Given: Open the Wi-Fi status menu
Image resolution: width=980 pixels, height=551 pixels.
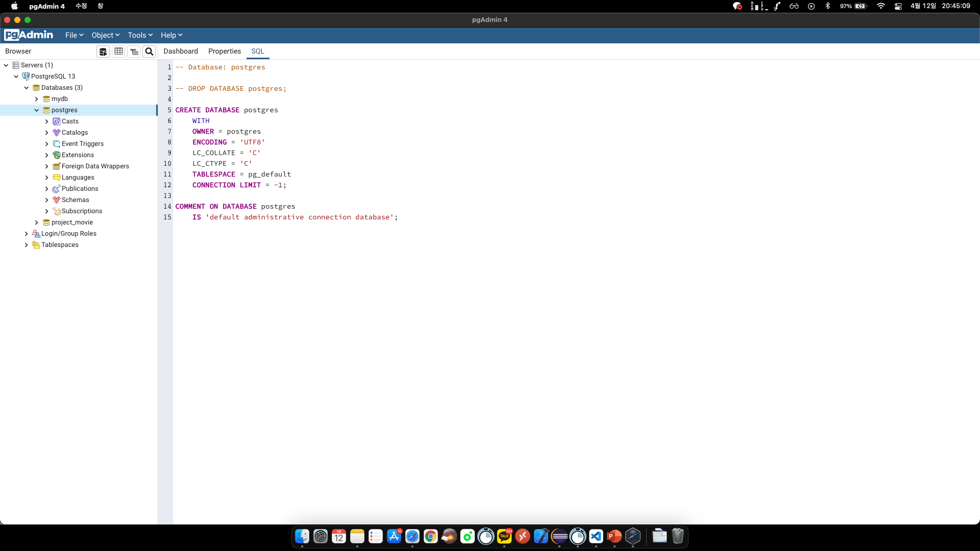Looking at the screenshot, I should pyautogui.click(x=881, y=6).
